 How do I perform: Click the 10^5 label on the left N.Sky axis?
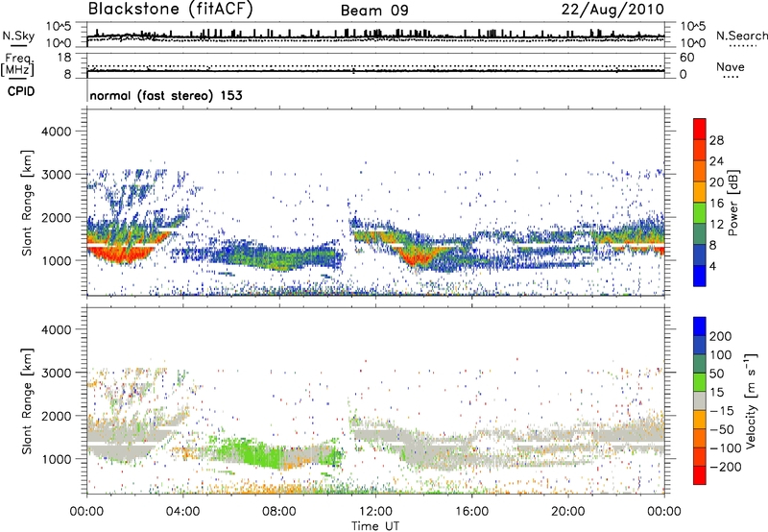(x=58, y=26)
